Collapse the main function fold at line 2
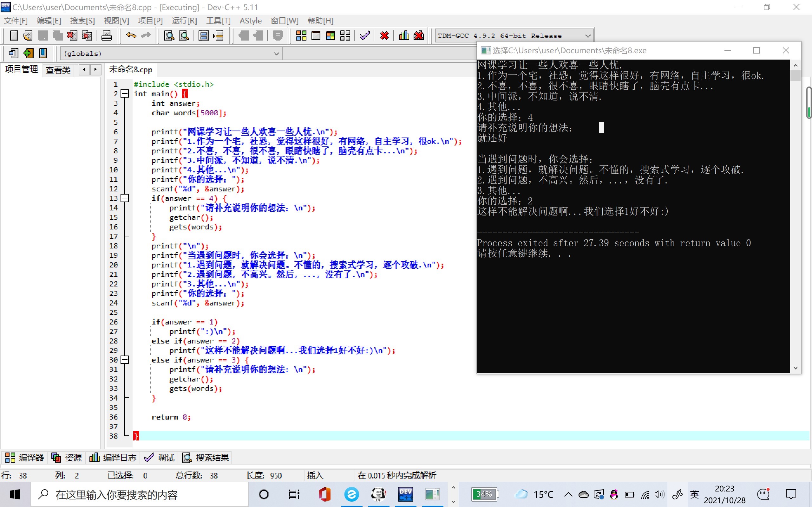The height and width of the screenshot is (507, 812). [x=125, y=94]
